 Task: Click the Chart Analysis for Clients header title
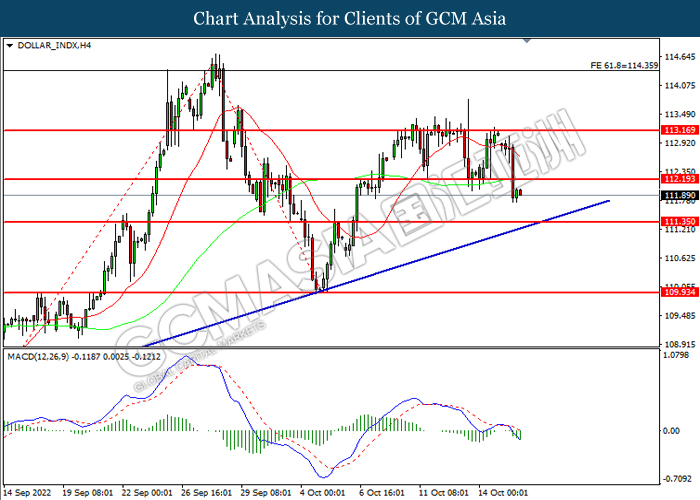(x=350, y=18)
